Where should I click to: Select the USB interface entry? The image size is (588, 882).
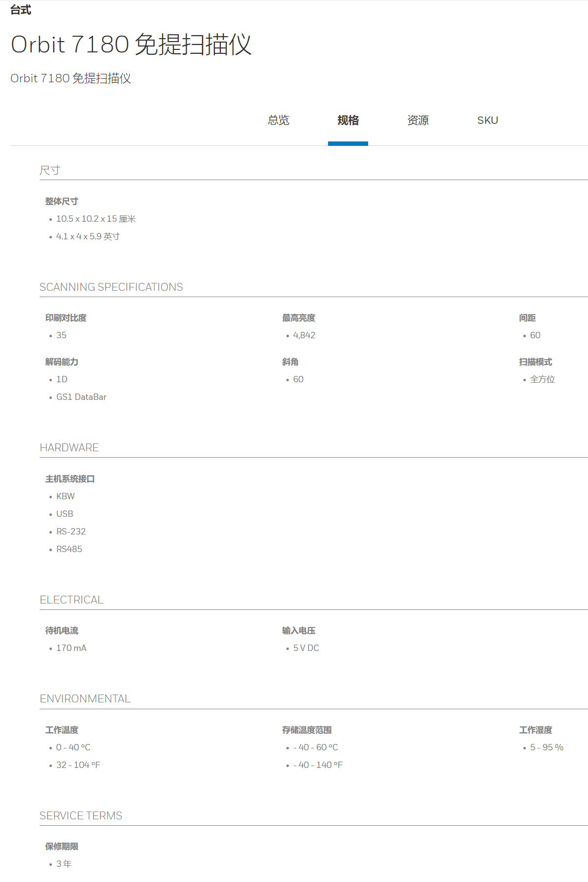click(65, 514)
